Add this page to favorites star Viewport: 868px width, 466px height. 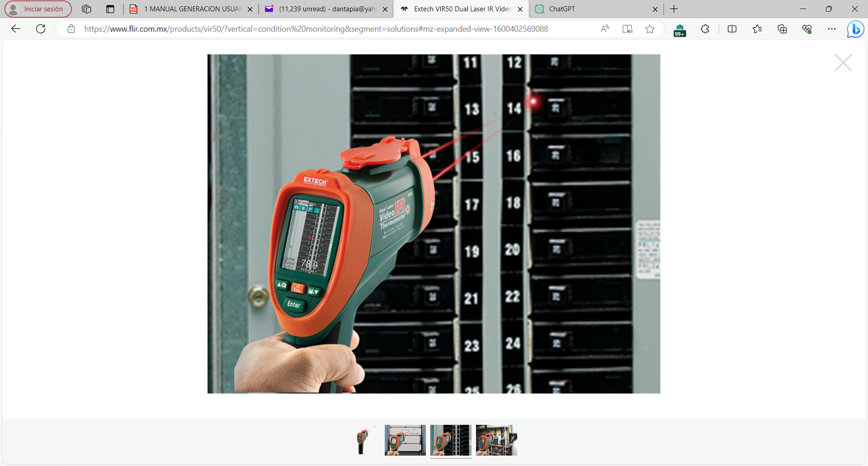(x=650, y=29)
